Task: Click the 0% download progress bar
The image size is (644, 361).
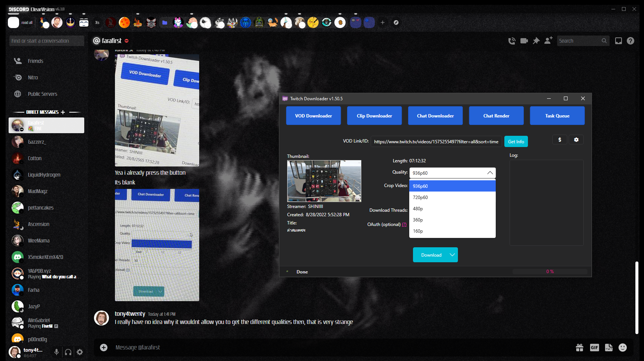Action: click(550, 271)
